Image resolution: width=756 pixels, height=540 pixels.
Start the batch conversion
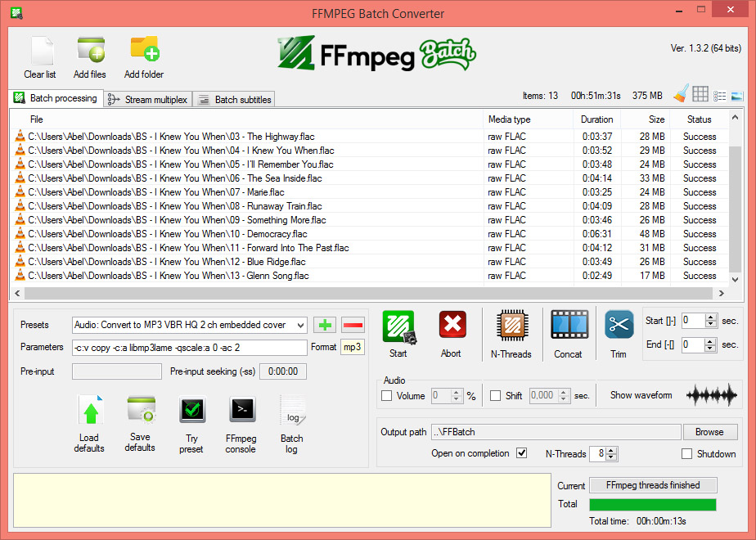[398, 327]
